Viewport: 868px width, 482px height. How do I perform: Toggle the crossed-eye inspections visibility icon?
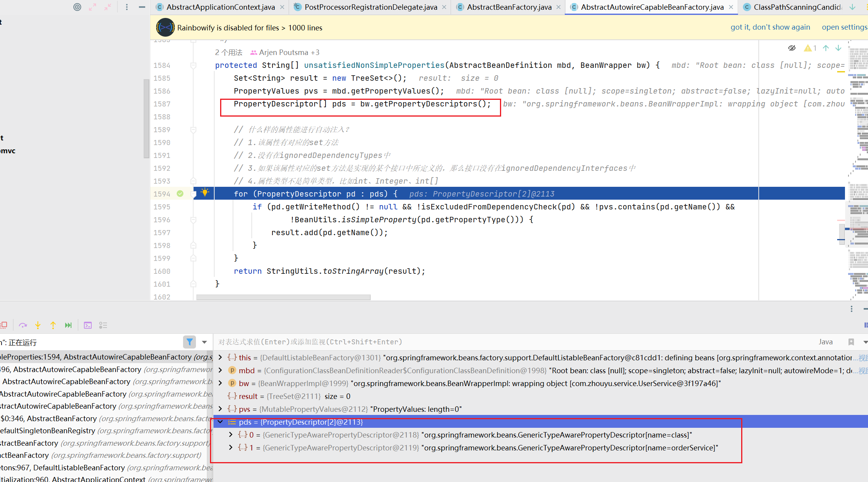[x=792, y=48]
